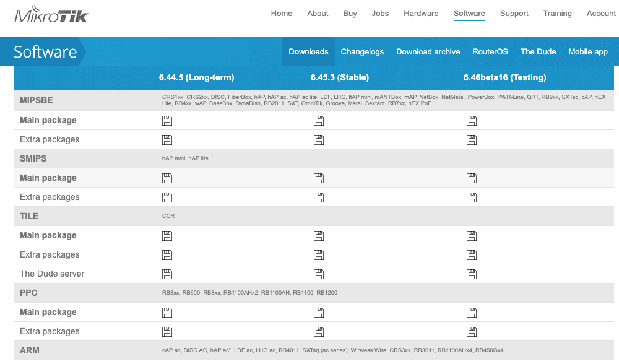Screen dimensions: 619x364
Task: Download MIPSBE Extra packages Long-term
Action: click(167, 140)
